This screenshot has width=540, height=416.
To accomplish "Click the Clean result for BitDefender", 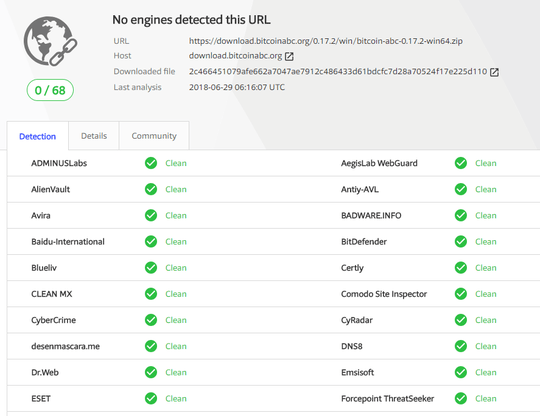I will click(486, 242).
